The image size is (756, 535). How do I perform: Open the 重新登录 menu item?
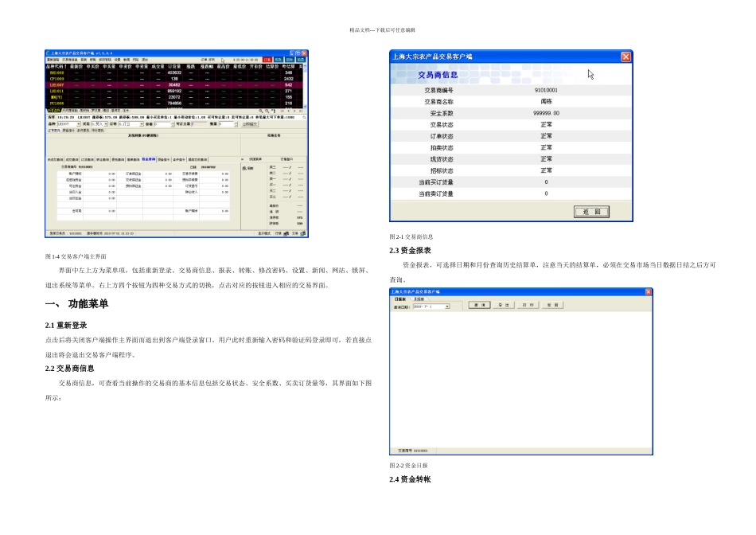pyautogui.click(x=53, y=60)
